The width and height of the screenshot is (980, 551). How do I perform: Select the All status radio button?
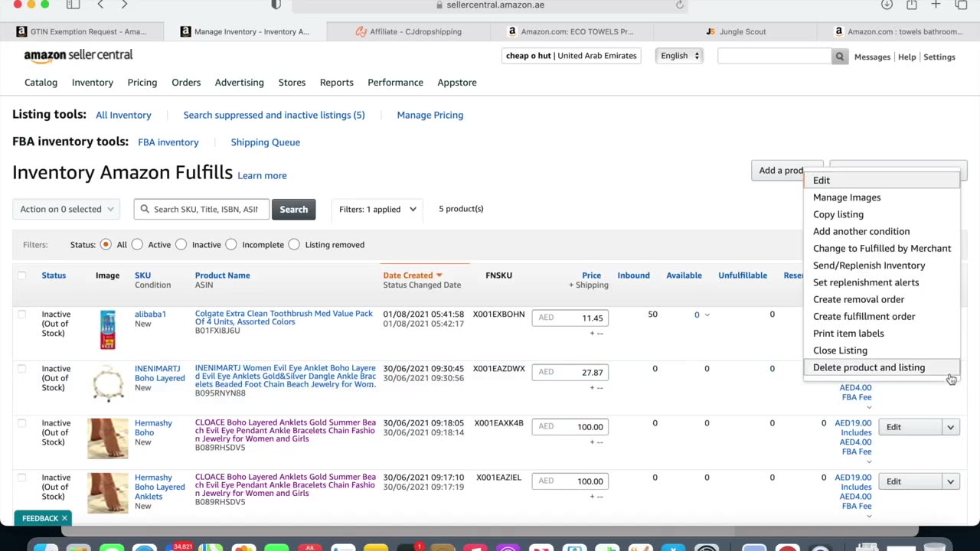[x=106, y=245]
